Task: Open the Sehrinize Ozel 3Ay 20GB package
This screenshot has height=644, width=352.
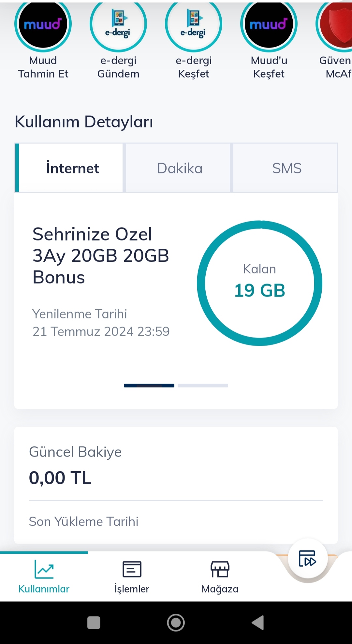Action: coord(101,256)
